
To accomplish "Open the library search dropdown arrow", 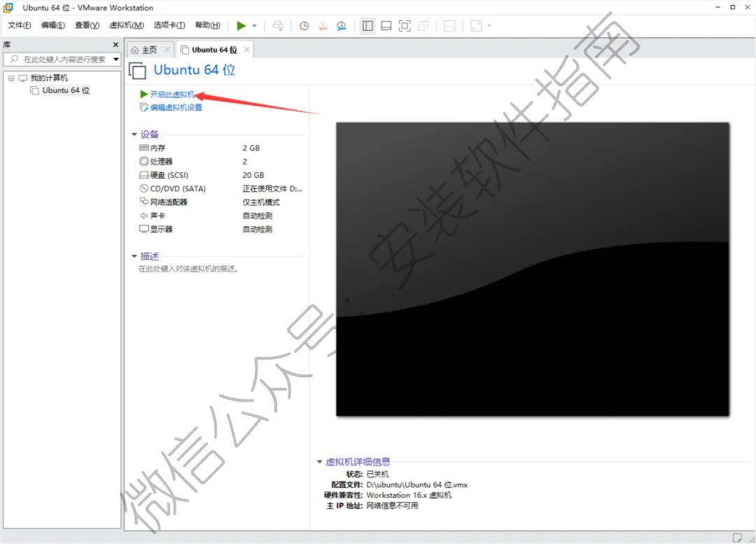I will (x=116, y=60).
